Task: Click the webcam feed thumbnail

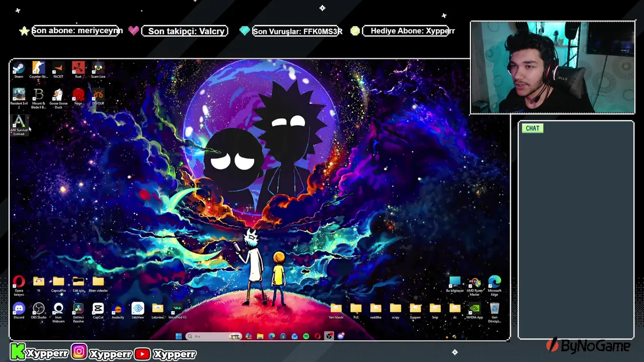Action: click(552, 67)
